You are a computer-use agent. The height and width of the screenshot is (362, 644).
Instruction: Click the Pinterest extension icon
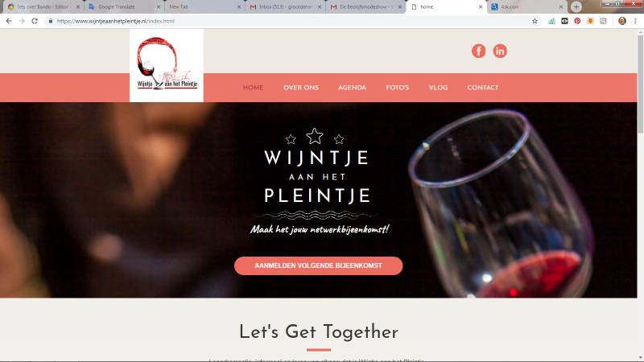[x=577, y=21]
